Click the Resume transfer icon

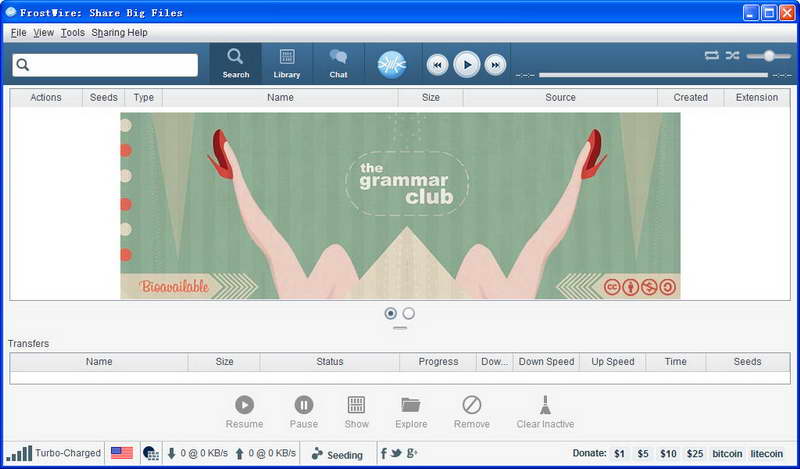pyautogui.click(x=244, y=405)
